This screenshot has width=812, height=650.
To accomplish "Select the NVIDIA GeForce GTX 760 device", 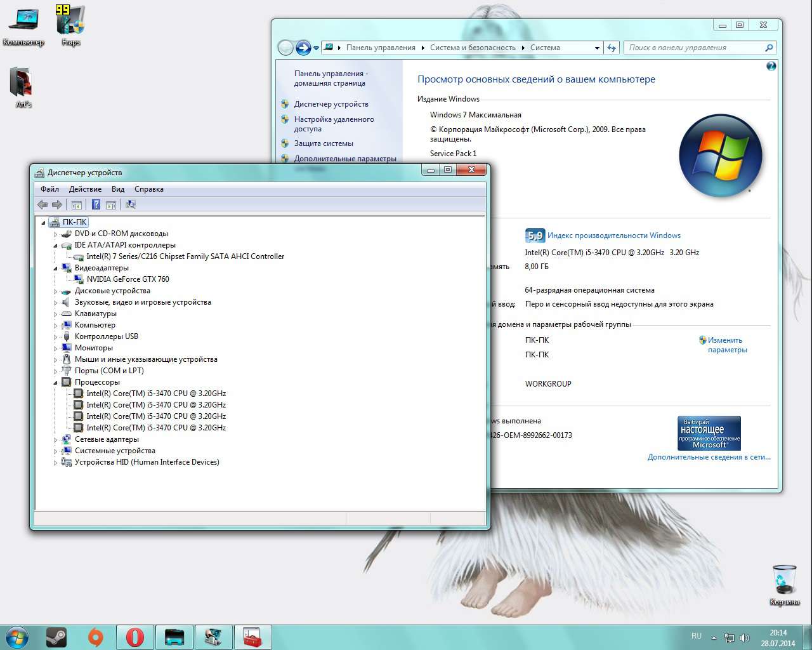I will tap(128, 279).
